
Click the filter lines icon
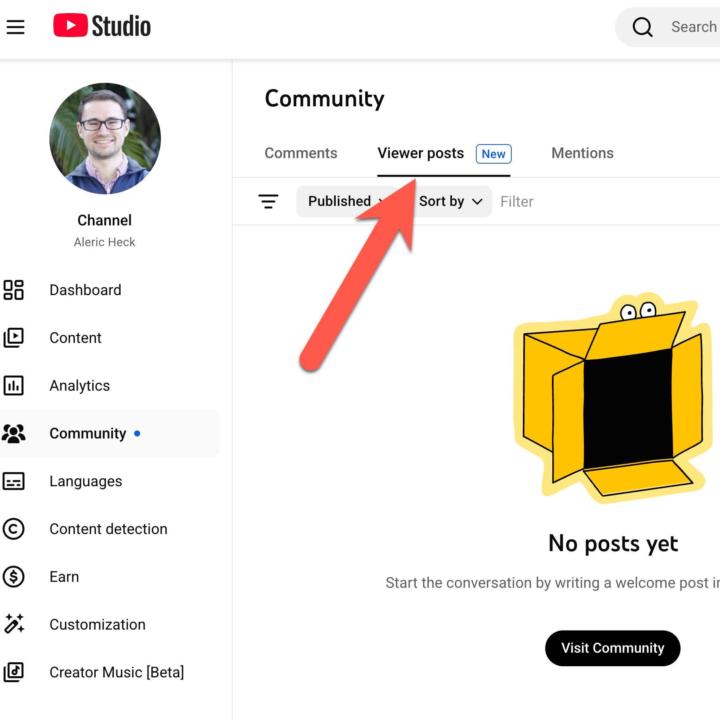pyautogui.click(x=268, y=202)
